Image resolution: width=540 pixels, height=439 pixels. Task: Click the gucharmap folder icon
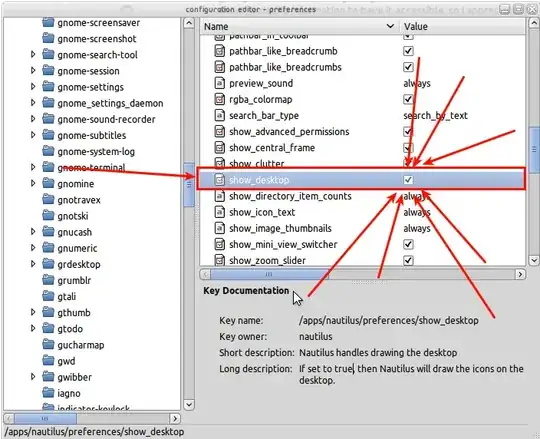(x=48, y=345)
